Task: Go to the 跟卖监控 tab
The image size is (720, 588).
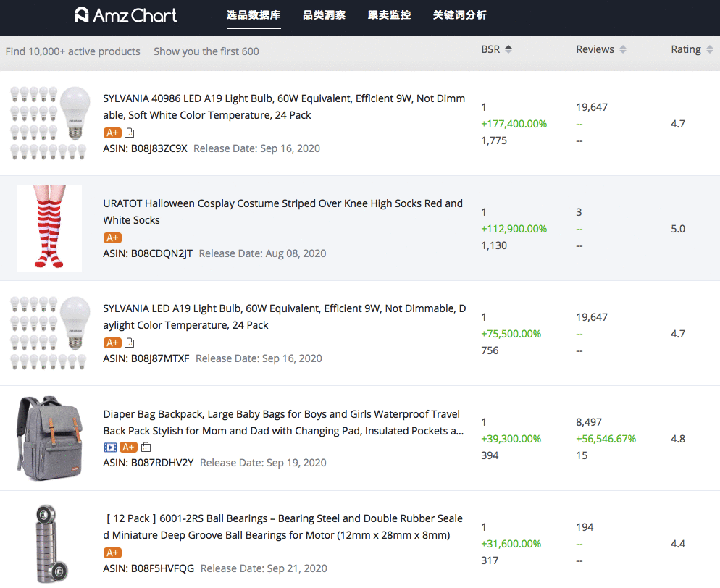Action: tap(390, 15)
